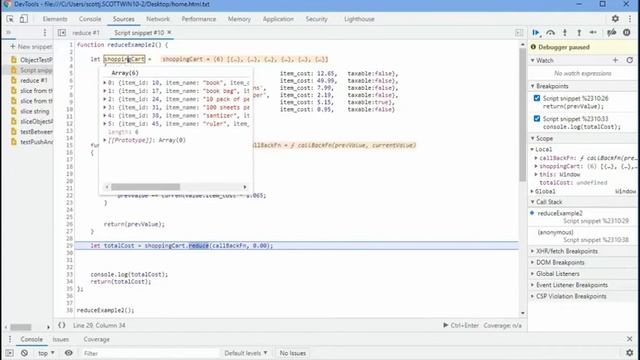Run the snippet with the play icon
This screenshot has width=640, height=360.
click(446, 325)
